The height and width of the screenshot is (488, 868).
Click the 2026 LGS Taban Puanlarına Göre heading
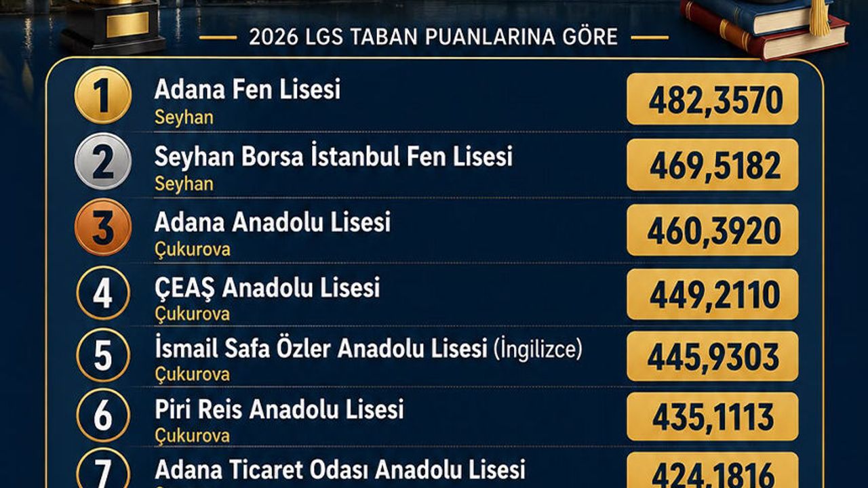coord(433,37)
